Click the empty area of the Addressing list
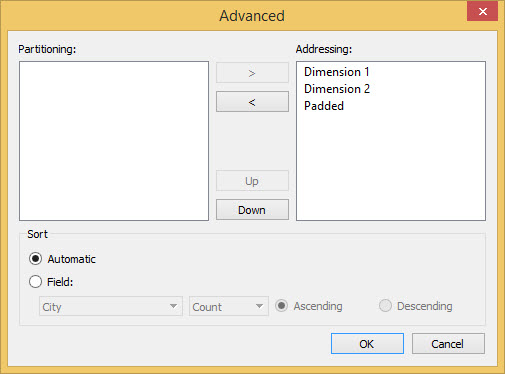505x374 pixels. 391,167
